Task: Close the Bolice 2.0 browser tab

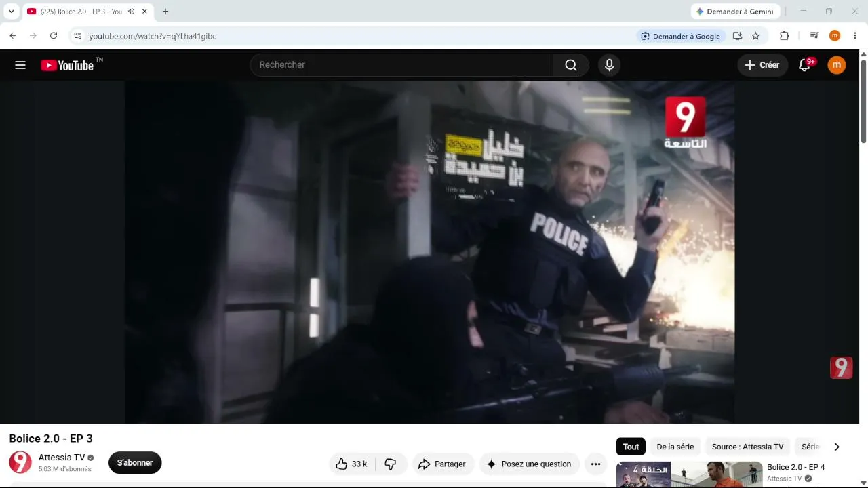Action: (144, 12)
